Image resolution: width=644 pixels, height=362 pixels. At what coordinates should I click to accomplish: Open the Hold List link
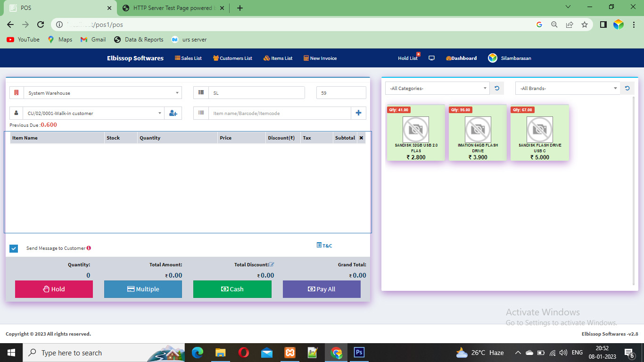pyautogui.click(x=409, y=58)
